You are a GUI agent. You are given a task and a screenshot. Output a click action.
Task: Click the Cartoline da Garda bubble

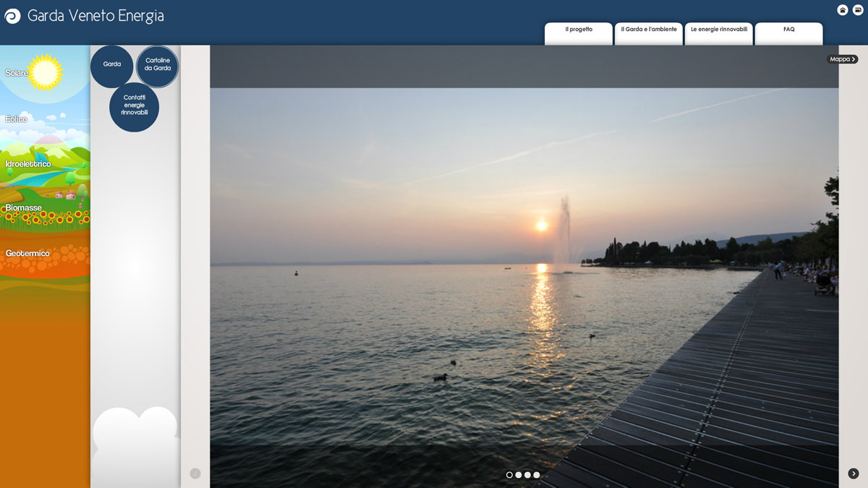[x=158, y=65]
